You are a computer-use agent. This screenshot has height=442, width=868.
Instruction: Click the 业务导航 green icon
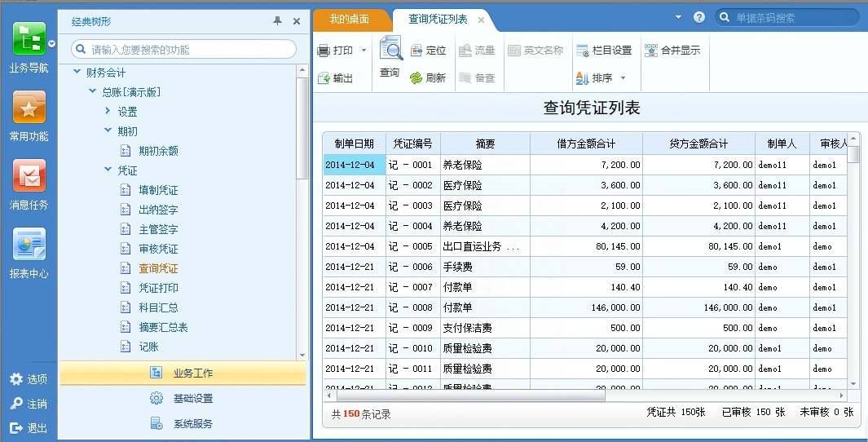click(x=29, y=39)
